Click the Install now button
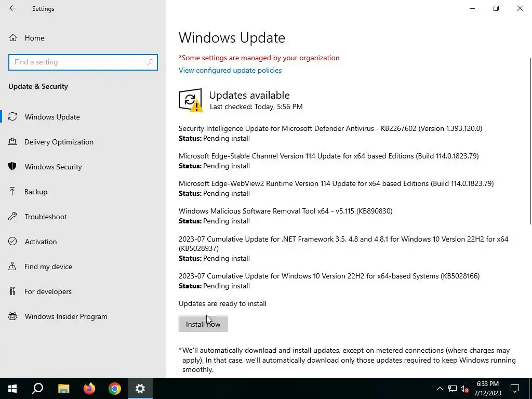The height and width of the screenshot is (399, 532). (203, 324)
